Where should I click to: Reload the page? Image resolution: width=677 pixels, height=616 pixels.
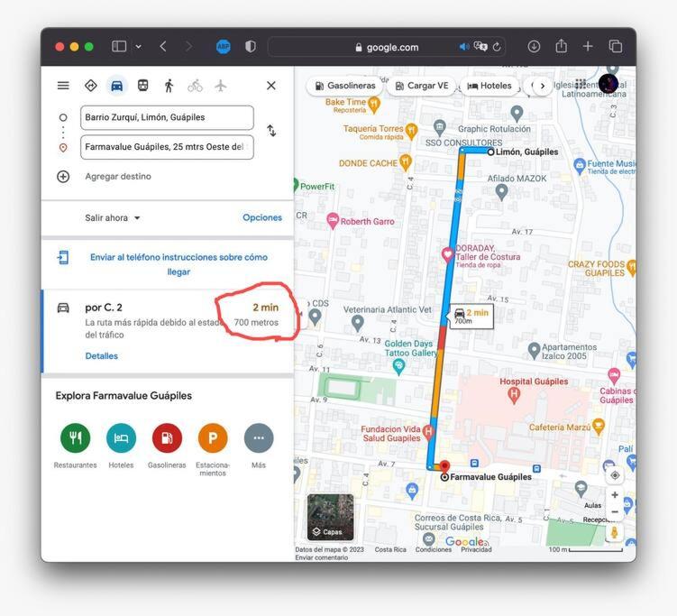[497, 47]
